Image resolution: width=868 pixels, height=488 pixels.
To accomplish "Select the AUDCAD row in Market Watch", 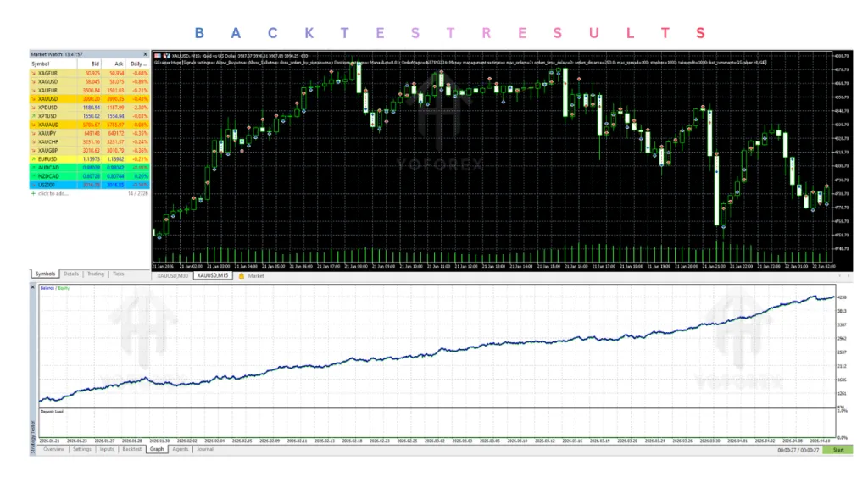I will pyautogui.click(x=89, y=168).
